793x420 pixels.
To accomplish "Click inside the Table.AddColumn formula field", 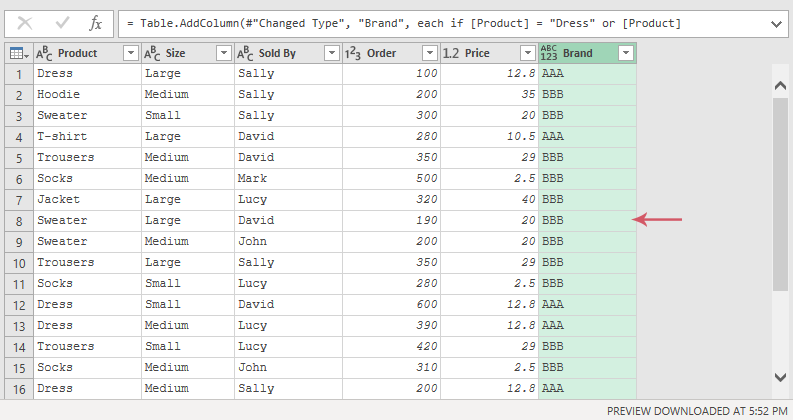I will point(444,24).
